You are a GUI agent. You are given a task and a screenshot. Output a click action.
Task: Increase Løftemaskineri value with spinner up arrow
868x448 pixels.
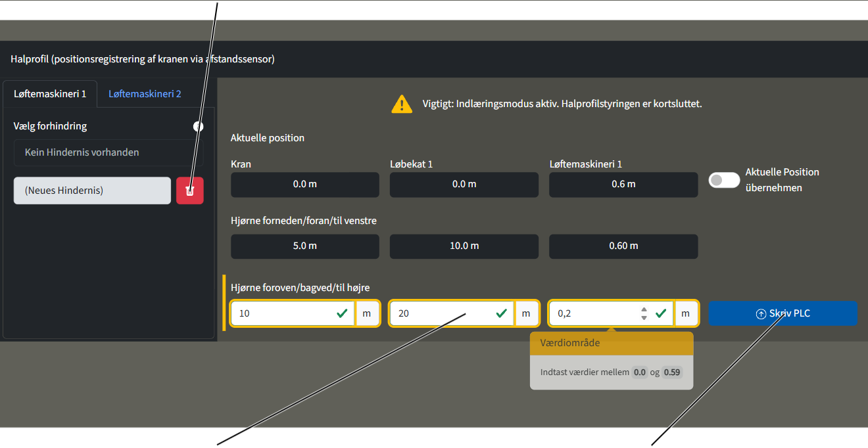(x=644, y=309)
